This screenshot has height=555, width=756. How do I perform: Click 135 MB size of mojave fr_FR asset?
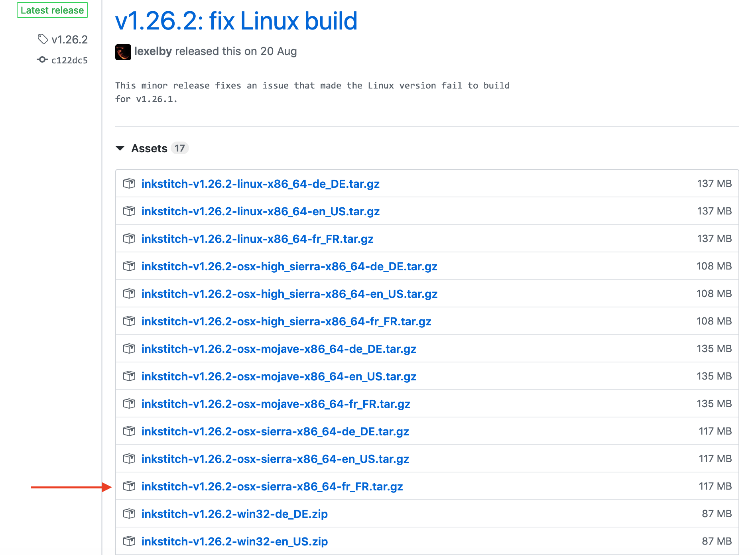click(x=714, y=403)
